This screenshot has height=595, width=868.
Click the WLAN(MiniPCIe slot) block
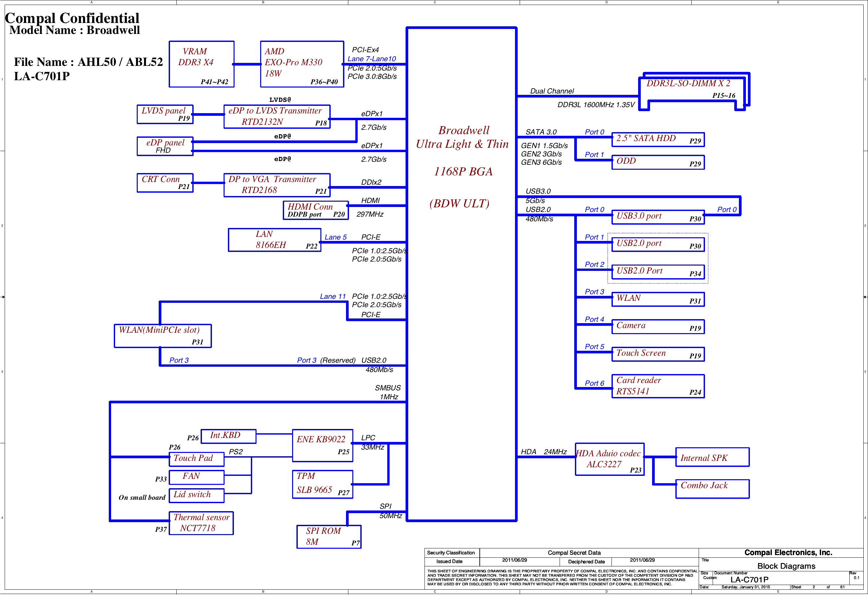click(x=162, y=336)
